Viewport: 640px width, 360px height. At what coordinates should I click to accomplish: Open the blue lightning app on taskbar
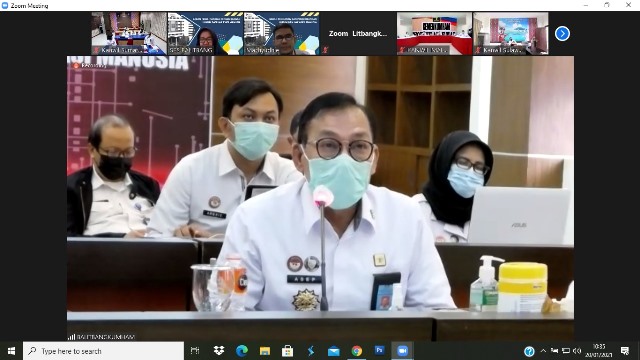pyautogui.click(x=311, y=351)
